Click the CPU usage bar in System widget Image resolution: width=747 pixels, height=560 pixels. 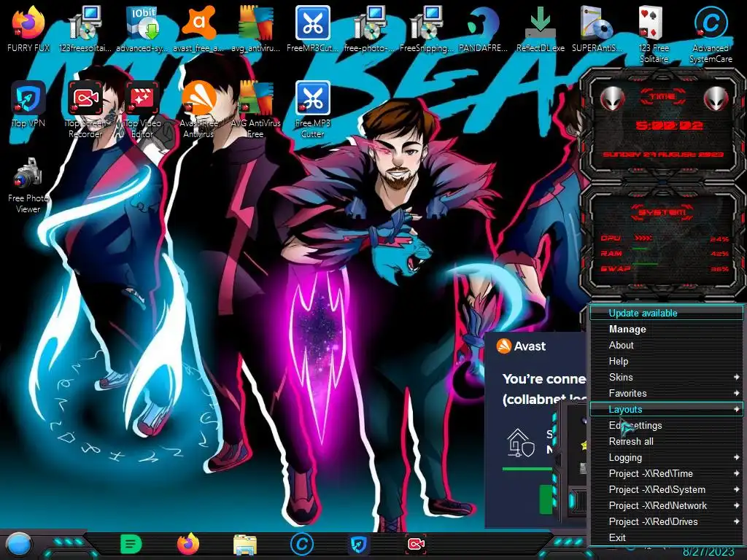pyautogui.click(x=643, y=238)
